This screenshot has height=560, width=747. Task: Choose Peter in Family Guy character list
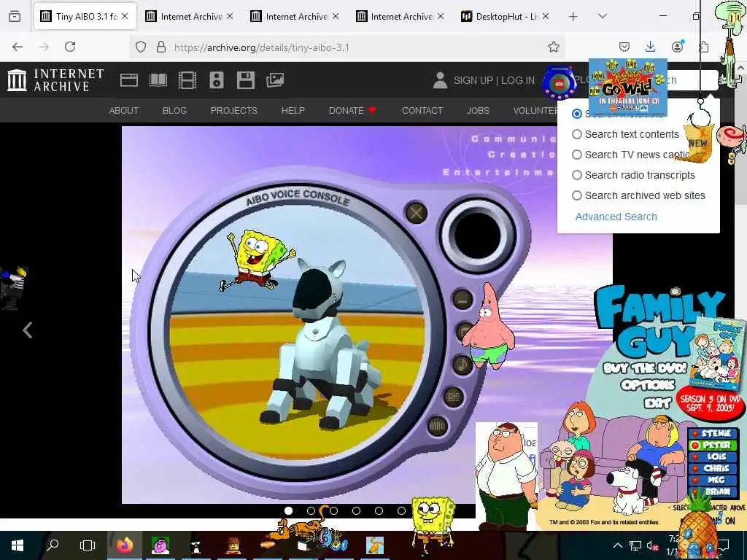(712, 446)
